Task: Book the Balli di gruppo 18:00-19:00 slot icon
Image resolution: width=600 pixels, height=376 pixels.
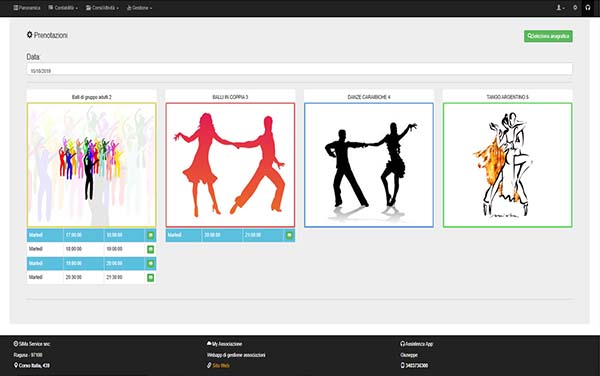Action: click(x=150, y=249)
